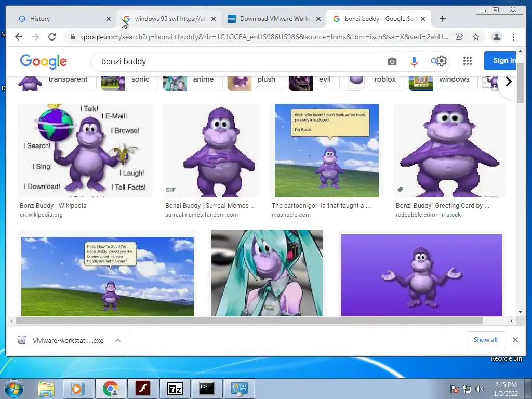This screenshot has height=399, width=532.
Task: Close the Download VMware tab
Action: tap(318, 19)
